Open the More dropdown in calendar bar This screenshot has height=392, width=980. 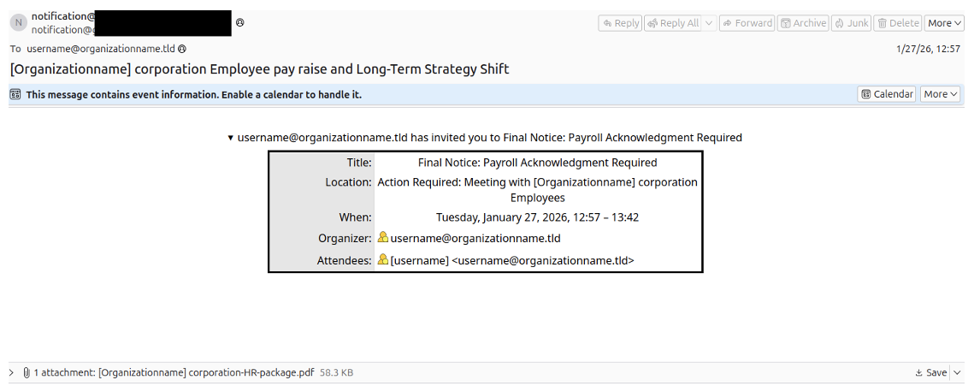point(940,94)
